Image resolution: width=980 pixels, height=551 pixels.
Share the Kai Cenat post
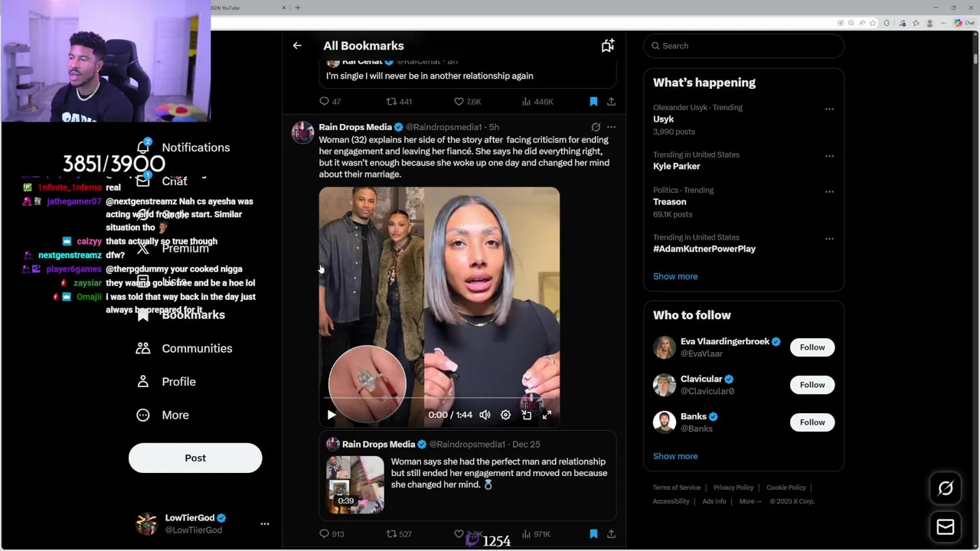tap(611, 101)
